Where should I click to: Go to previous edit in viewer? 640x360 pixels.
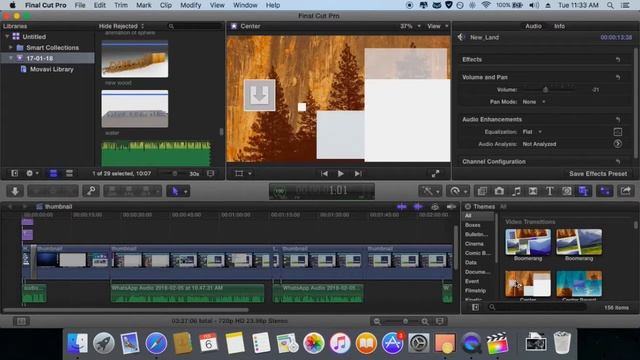[x=324, y=173]
